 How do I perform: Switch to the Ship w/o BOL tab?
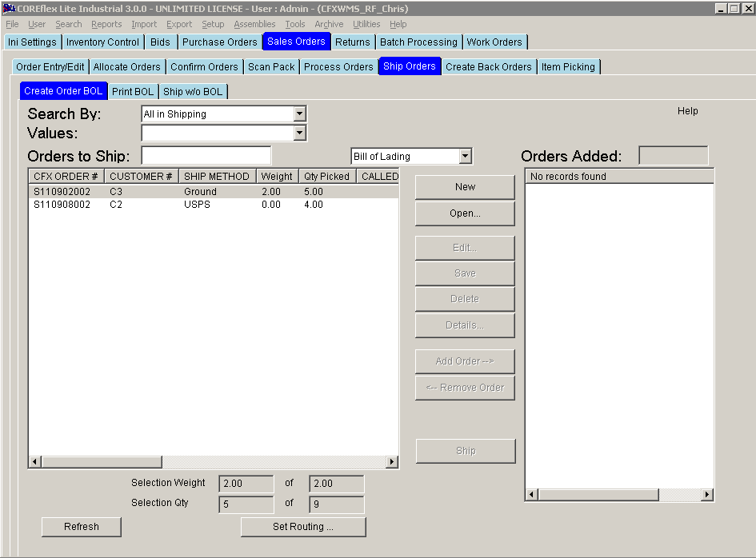tap(193, 92)
